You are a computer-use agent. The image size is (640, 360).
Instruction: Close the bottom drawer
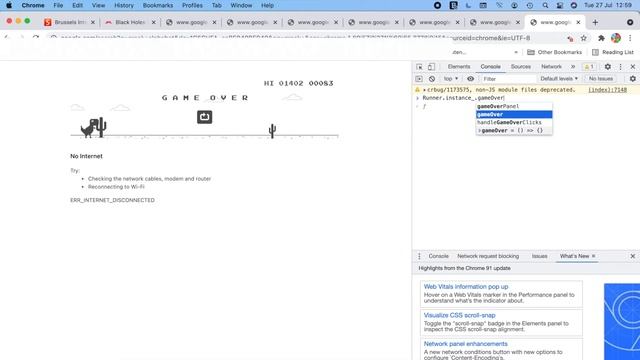633,256
